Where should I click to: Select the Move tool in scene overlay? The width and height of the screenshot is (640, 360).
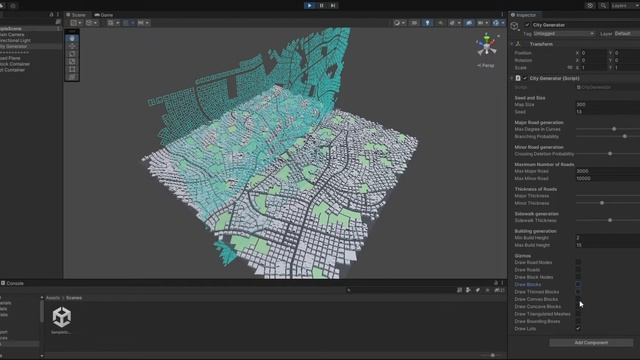pyautogui.click(x=72, y=46)
